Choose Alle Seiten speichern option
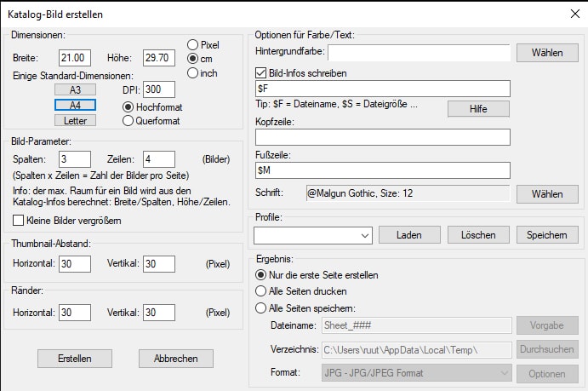The width and height of the screenshot is (588, 391). pyautogui.click(x=261, y=308)
